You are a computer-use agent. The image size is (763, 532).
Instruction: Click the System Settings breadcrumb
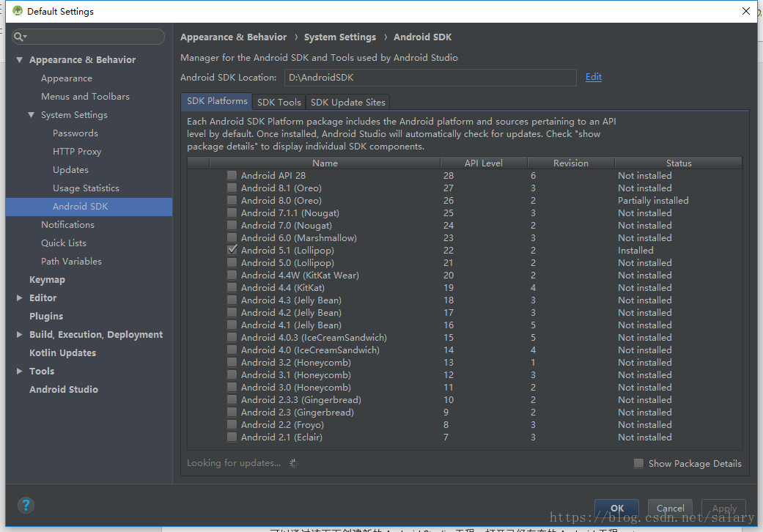click(x=339, y=37)
